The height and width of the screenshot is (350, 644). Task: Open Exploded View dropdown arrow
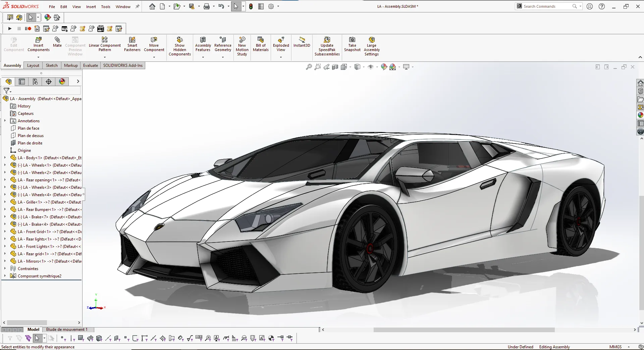point(281,57)
